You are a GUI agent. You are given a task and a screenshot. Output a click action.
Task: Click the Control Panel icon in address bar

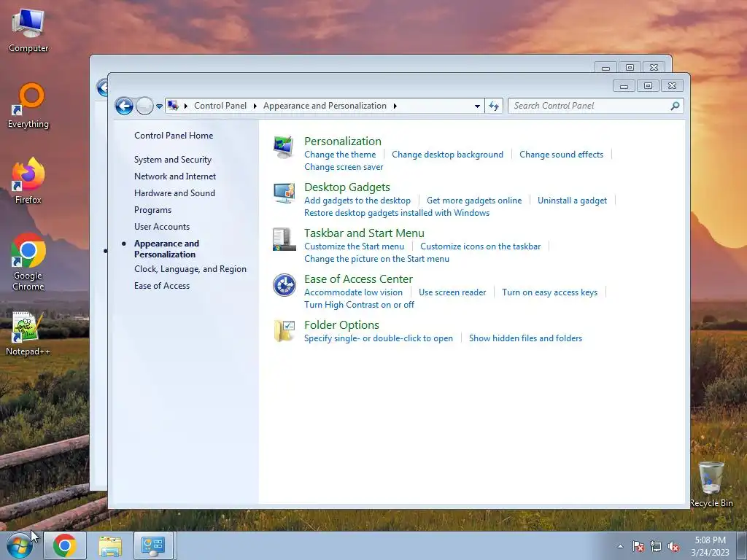click(174, 106)
